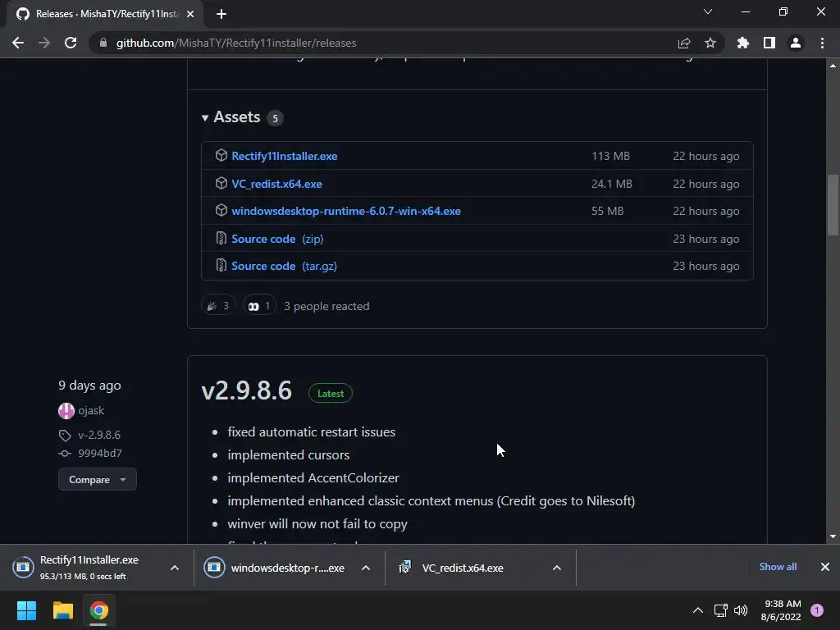Click the Assets count badge showing 5

coord(275,118)
